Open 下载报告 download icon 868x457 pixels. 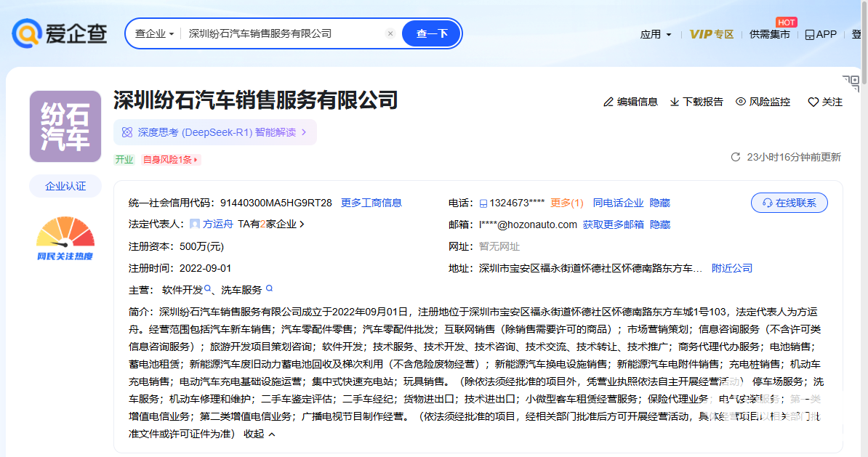pyautogui.click(x=675, y=102)
